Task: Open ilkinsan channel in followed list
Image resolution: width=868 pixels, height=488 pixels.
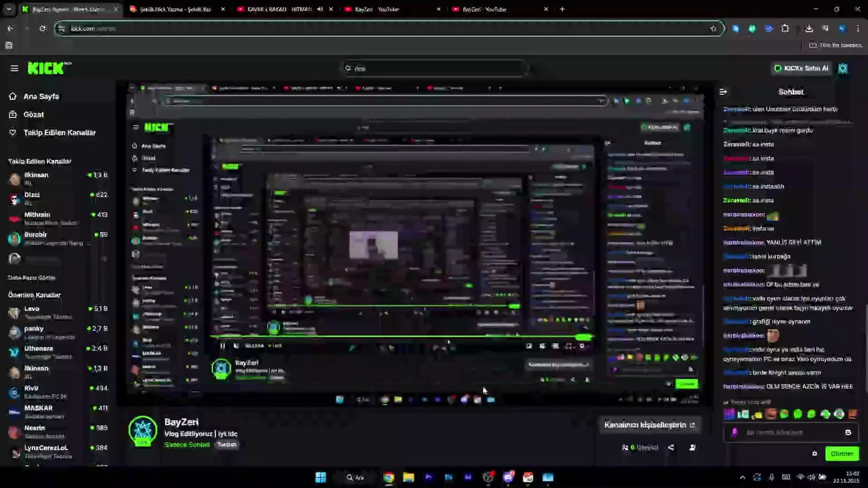Action: pos(58,178)
